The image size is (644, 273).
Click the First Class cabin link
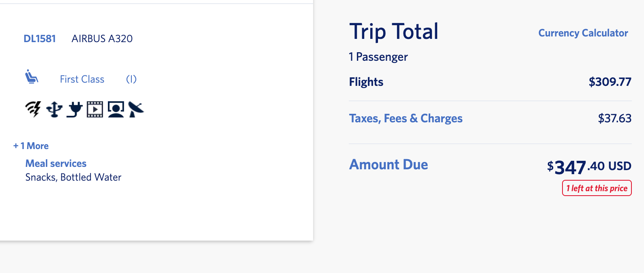tap(82, 79)
